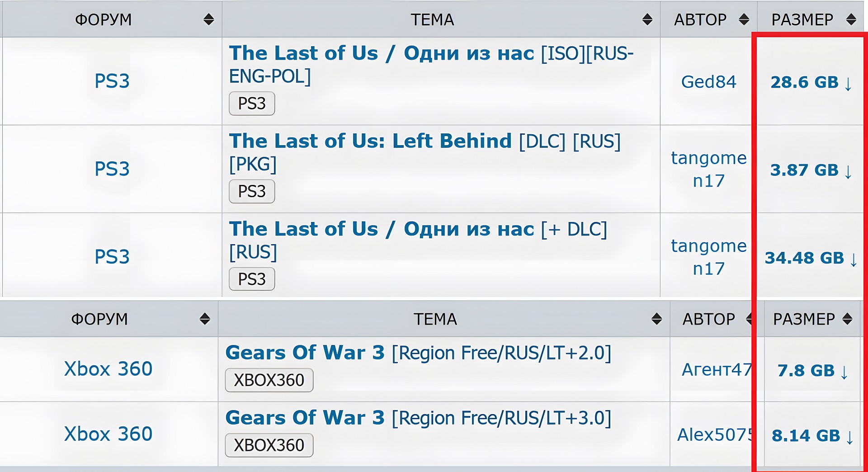868x472 pixels.
Task: Toggle top РАЗМЕР column sort arrows
Action: (x=851, y=19)
